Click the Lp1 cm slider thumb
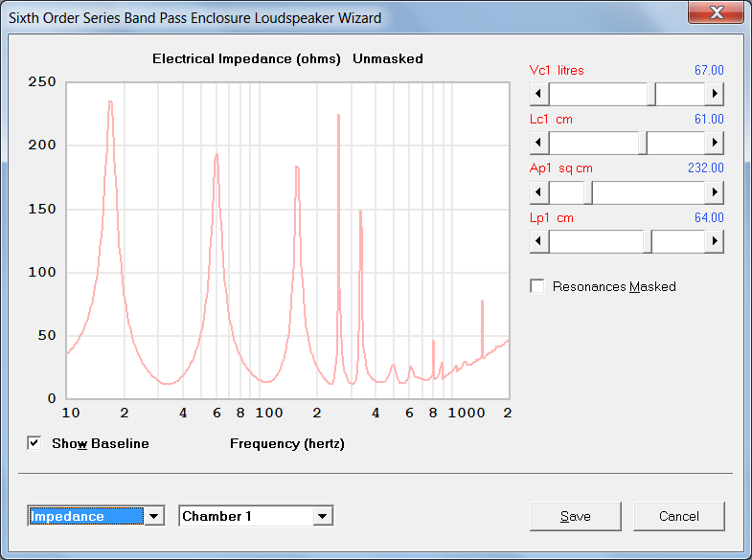752x560 pixels. (648, 241)
